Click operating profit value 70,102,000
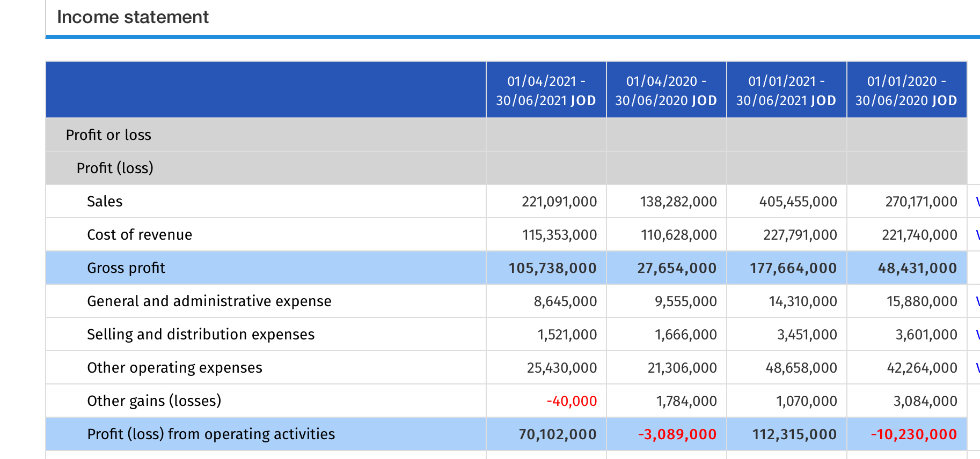 pos(558,434)
